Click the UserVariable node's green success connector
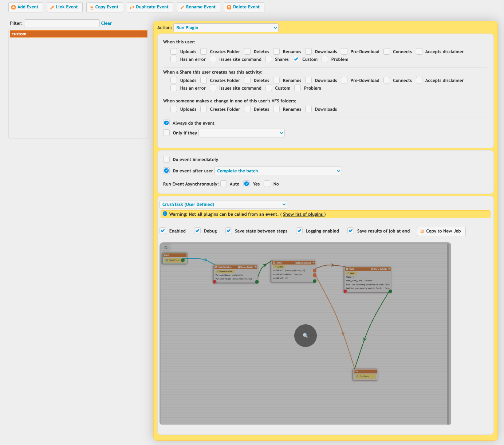Viewport: 504px width, 445px height. pos(257,282)
